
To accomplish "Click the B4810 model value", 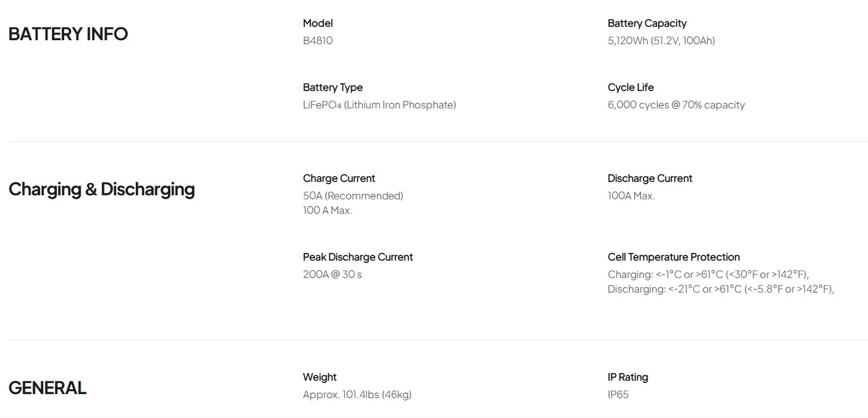I will click(x=317, y=41).
